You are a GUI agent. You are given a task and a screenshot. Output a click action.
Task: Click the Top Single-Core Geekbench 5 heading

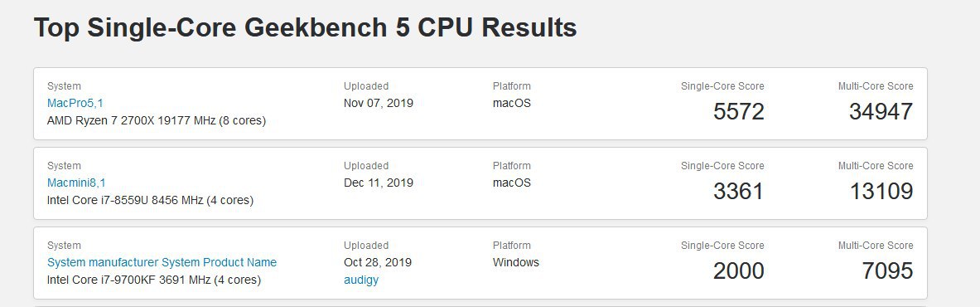(x=305, y=27)
